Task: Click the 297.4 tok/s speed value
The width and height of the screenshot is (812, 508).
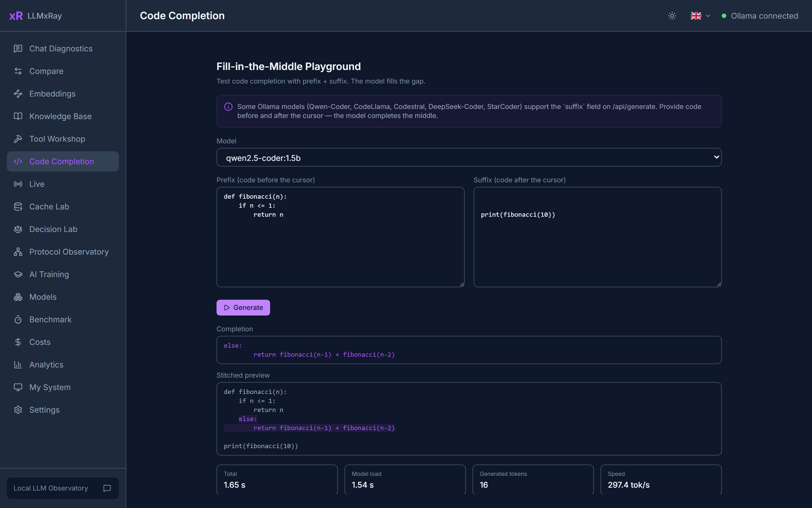Action: [628, 485]
